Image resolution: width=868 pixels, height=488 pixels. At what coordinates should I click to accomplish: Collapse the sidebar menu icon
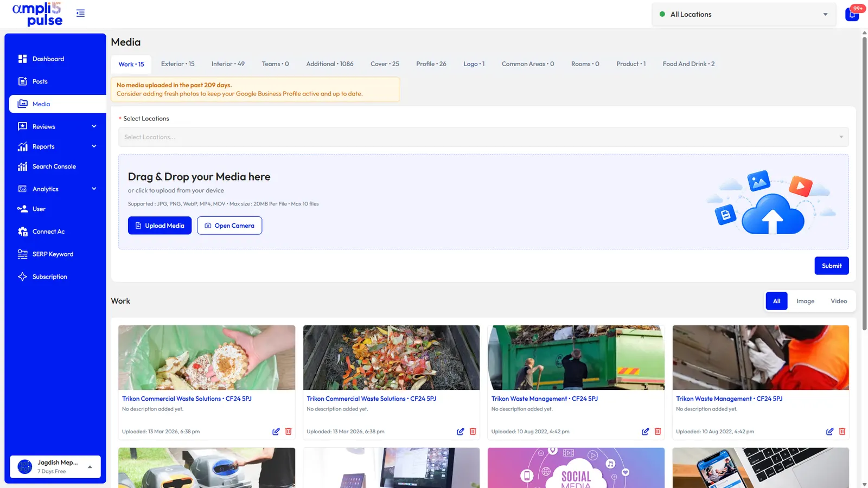(x=80, y=13)
